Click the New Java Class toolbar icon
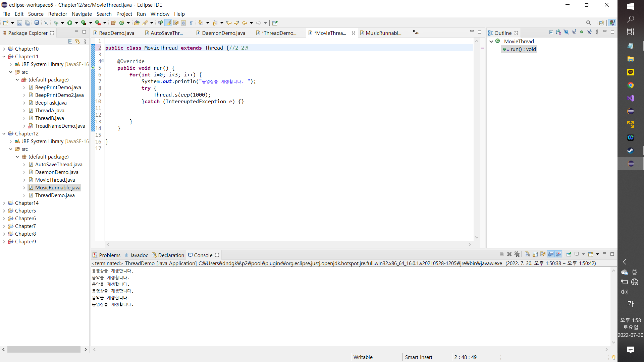 point(122,23)
